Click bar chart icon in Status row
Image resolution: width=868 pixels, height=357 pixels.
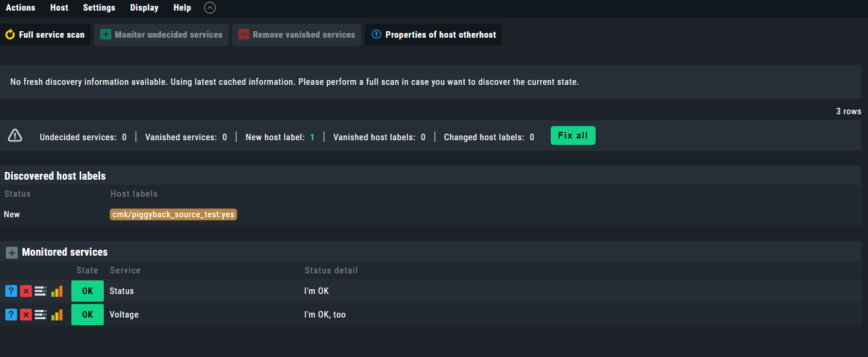57,291
